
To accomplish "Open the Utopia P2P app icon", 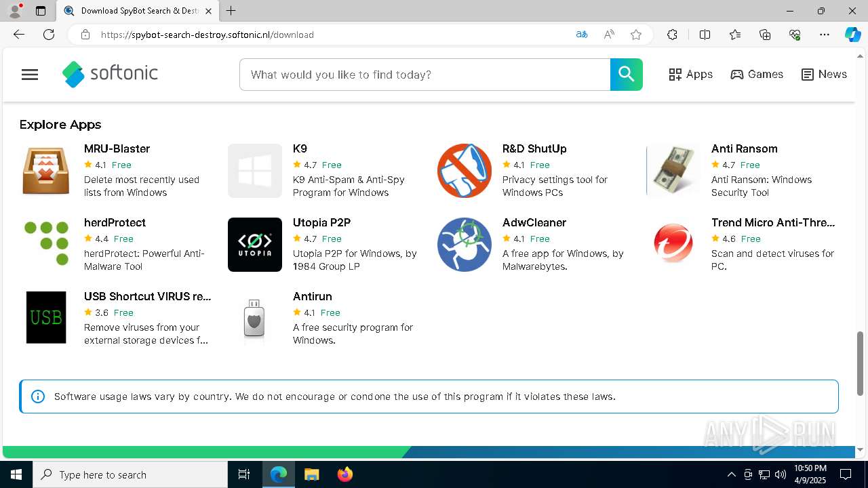I will point(255,245).
